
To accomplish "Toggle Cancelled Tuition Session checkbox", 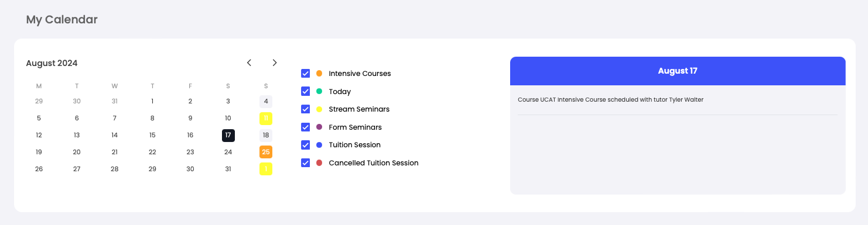I will 305,162.
